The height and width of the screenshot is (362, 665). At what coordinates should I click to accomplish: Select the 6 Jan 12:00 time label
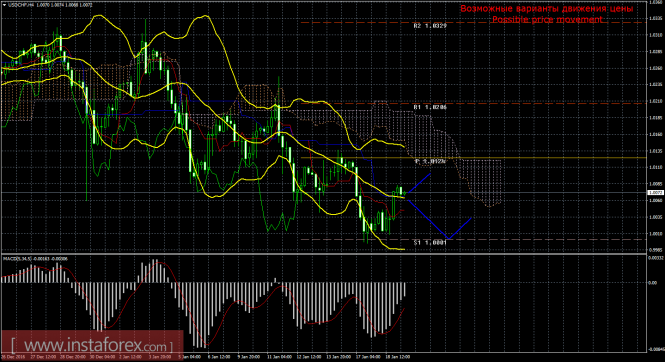[218, 357]
